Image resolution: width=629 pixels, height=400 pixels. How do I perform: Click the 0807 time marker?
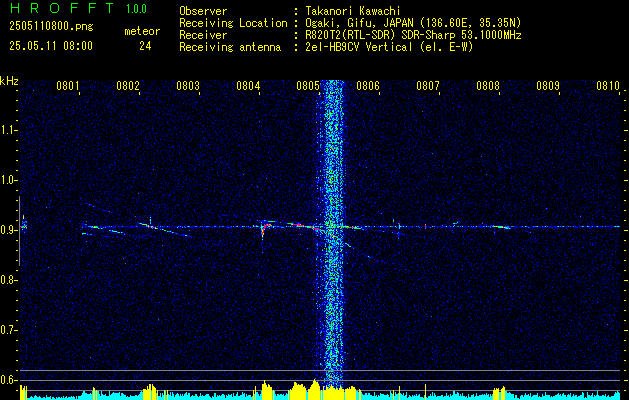[x=428, y=86]
